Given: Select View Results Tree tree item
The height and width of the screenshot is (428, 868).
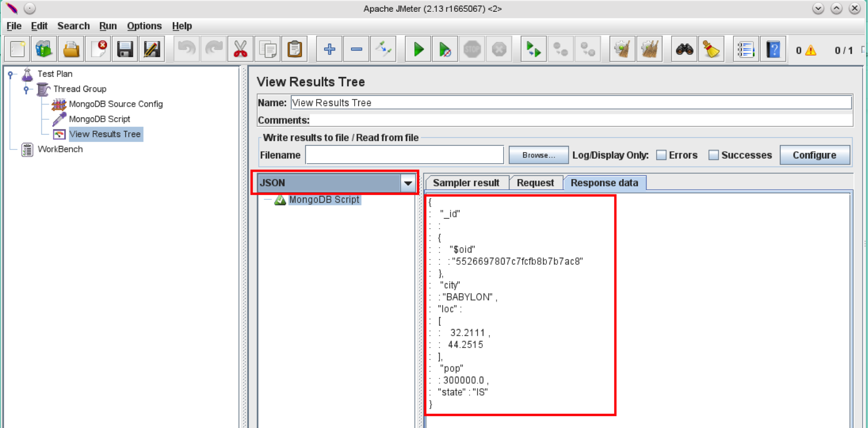Looking at the screenshot, I should 105,134.
